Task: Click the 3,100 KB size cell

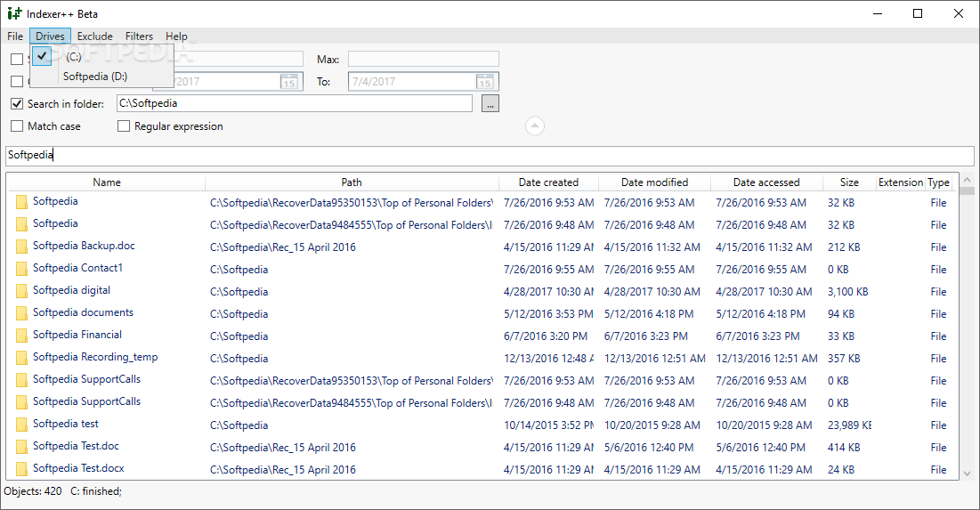Action: point(847,291)
